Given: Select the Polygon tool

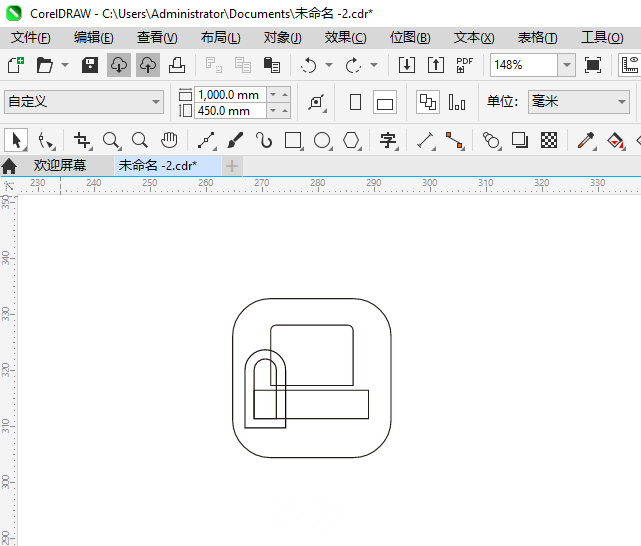Looking at the screenshot, I should coord(352,141).
